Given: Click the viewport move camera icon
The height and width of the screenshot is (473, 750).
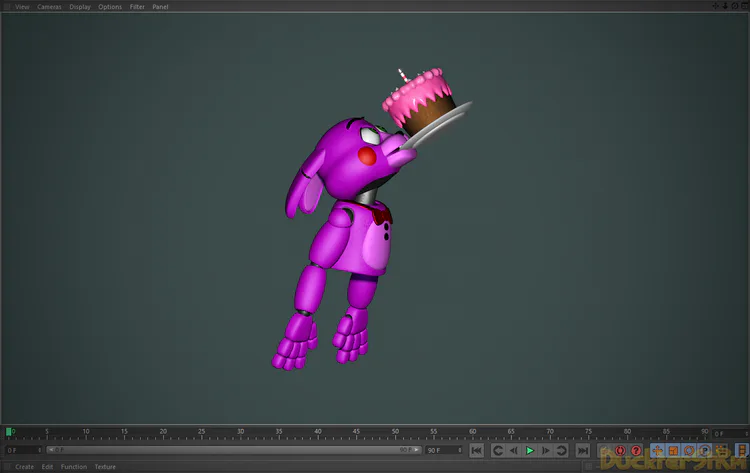Looking at the screenshot, I should [x=716, y=6].
